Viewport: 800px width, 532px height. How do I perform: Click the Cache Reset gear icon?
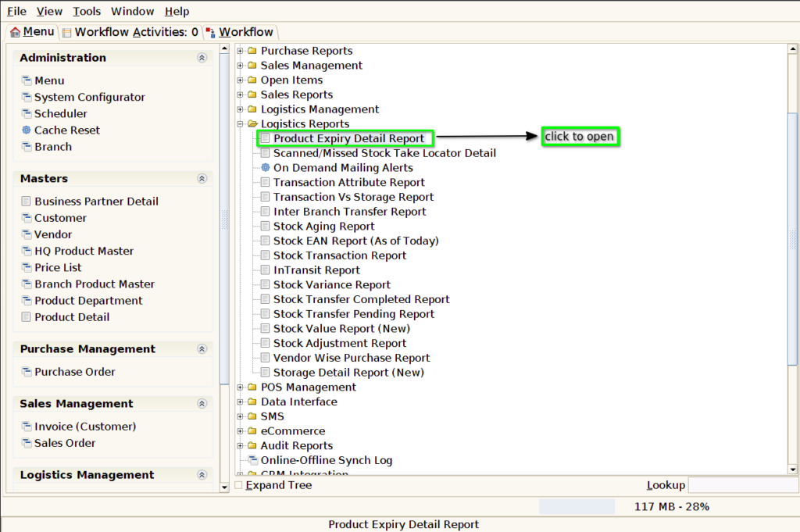[x=27, y=130]
